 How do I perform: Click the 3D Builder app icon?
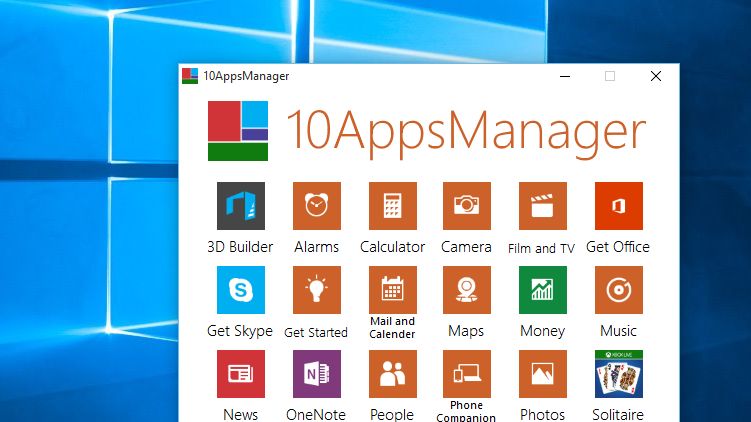[x=240, y=206]
